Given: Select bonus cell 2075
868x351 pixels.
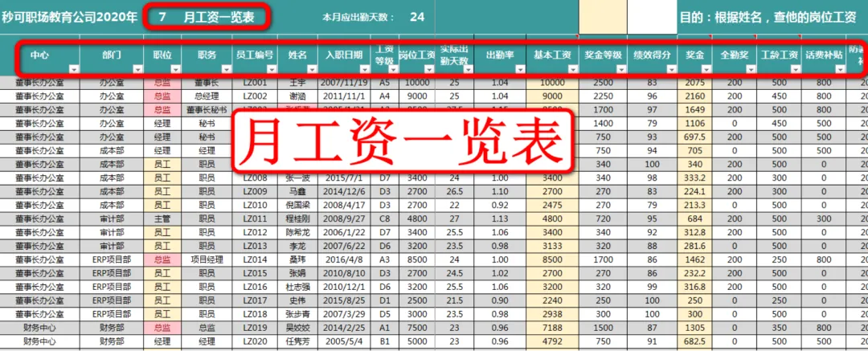Looking at the screenshot, I should tap(694, 83).
